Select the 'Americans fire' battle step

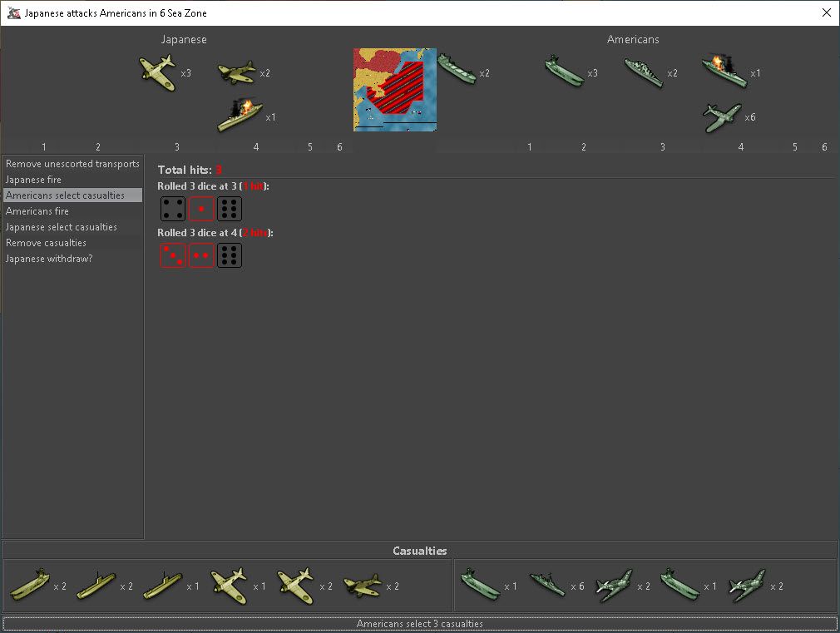click(37, 211)
